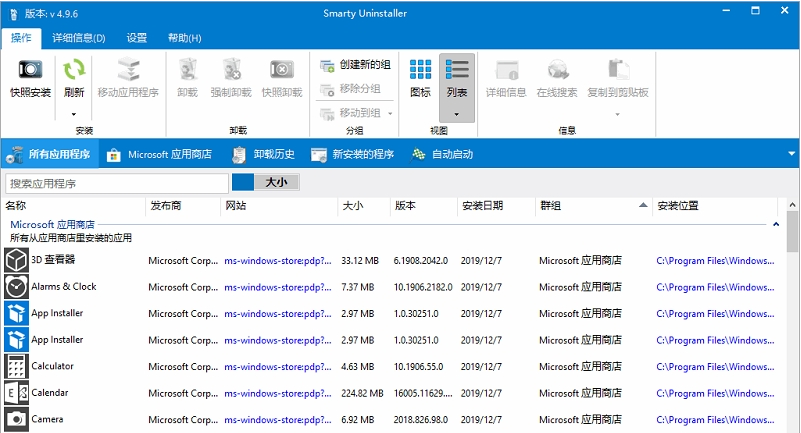Image resolution: width=801 pixels, height=433 pixels.
Task: Open 3D 查看器 install location link
Action: click(x=715, y=261)
